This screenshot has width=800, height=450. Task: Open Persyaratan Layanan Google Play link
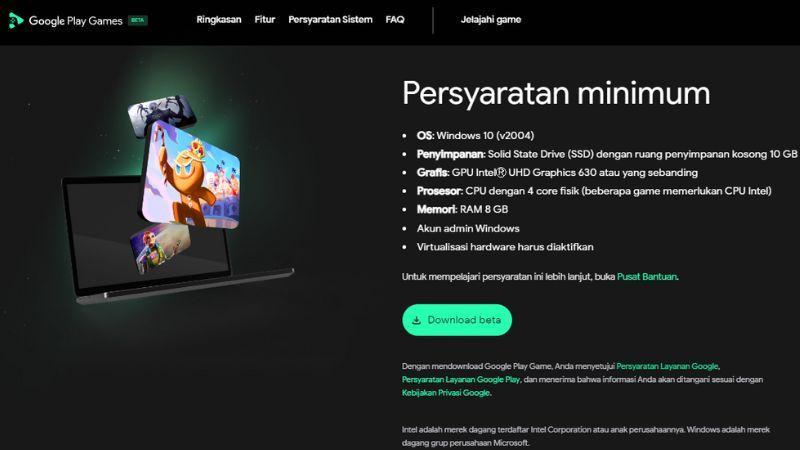461,379
